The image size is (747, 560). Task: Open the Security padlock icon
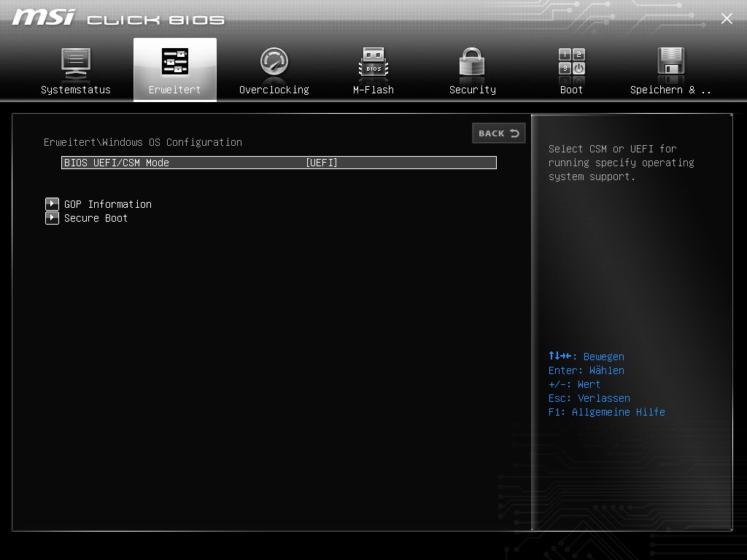coord(472,62)
